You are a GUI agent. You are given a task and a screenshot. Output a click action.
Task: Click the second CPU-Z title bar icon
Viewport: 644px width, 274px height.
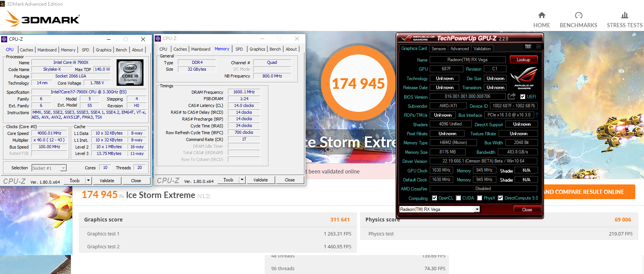(158, 39)
